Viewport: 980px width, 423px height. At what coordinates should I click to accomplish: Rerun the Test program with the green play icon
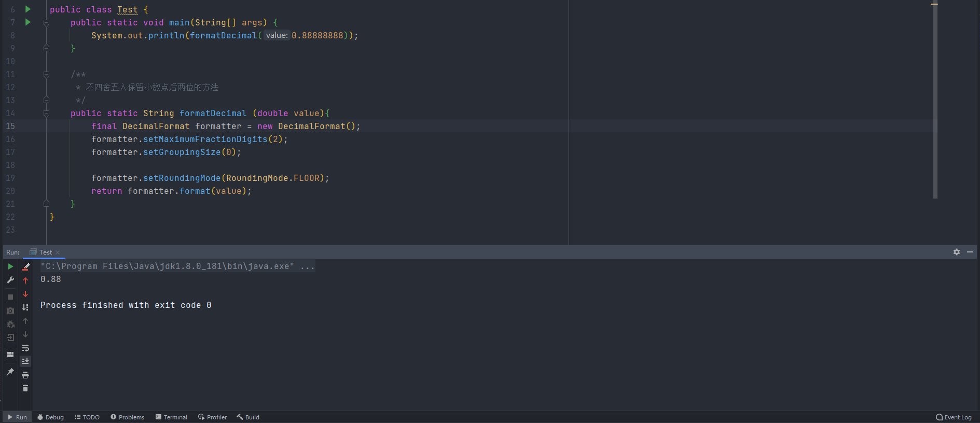(x=10, y=266)
